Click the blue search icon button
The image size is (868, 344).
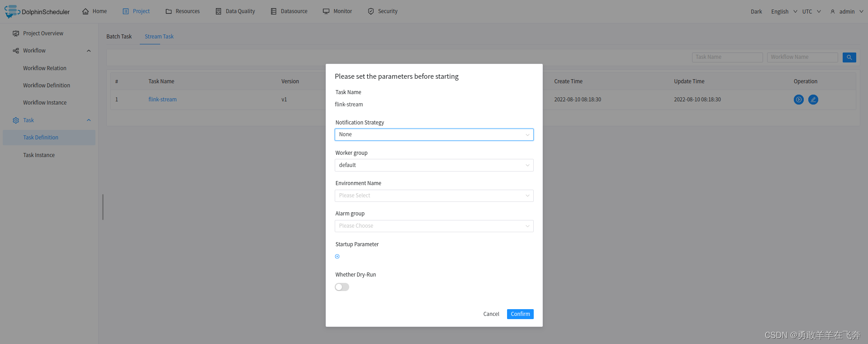pos(849,57)
